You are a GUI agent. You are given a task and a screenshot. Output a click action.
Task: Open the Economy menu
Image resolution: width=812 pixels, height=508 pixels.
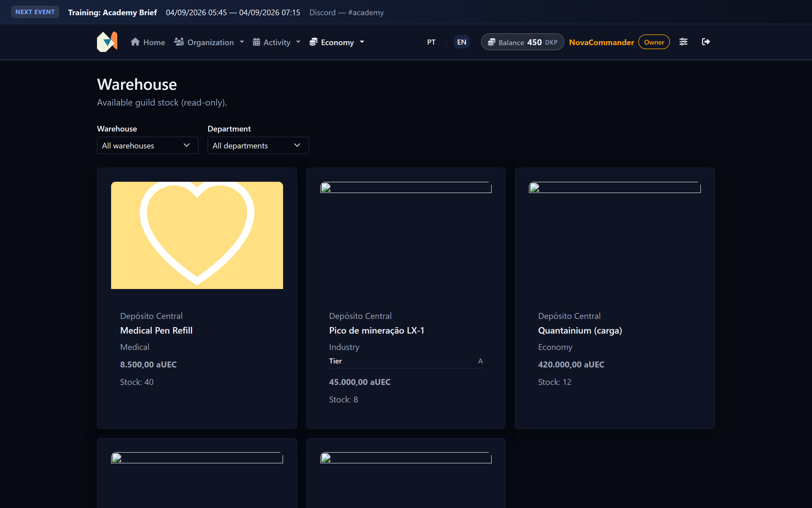click(x=337, y=42)
